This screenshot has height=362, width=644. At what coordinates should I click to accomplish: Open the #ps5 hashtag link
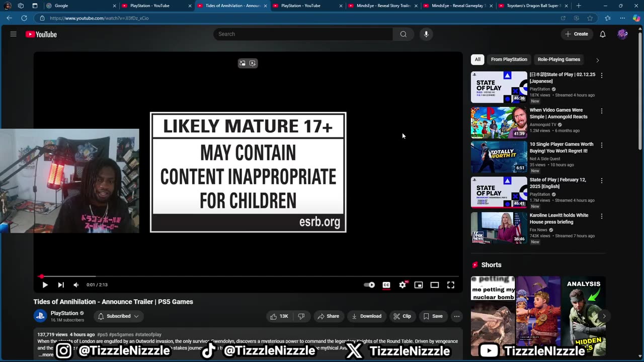pos(102,334)
